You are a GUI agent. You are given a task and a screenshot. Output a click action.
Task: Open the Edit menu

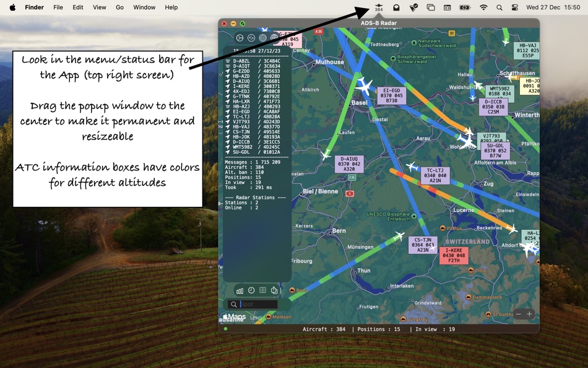click(78, 7)
